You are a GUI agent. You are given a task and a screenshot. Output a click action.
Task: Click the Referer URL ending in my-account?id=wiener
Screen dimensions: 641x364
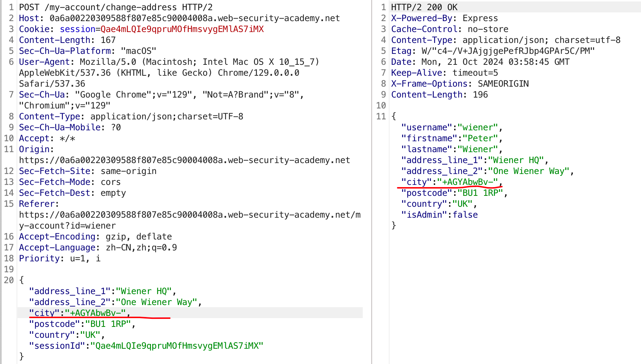tap(190, 220)
